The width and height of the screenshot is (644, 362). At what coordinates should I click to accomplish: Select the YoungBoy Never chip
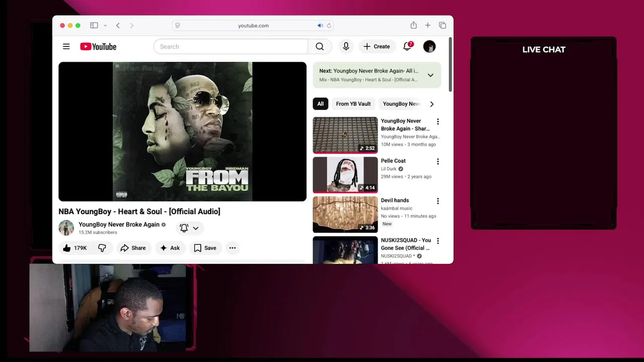tap(401, 104)
